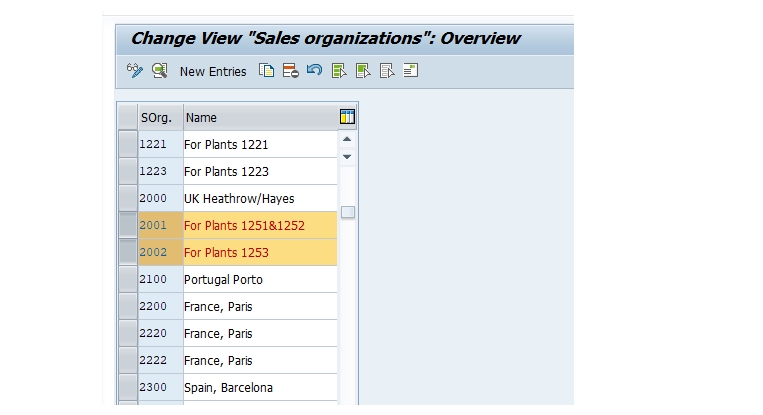Viewport: 763px width, 415px height.
Task: Click the sales org cell 2200
Action: [161, 307]
